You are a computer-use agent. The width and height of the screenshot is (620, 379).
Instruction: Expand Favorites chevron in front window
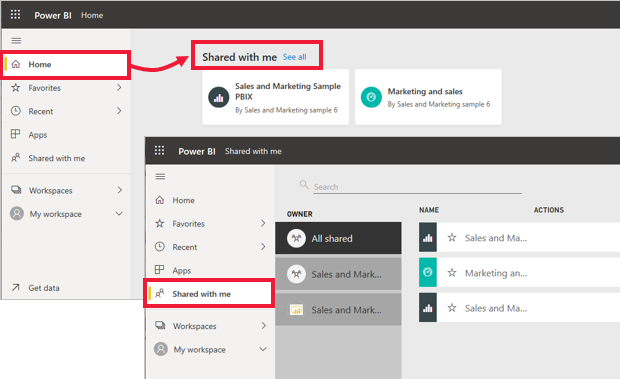tap(263, 223)
